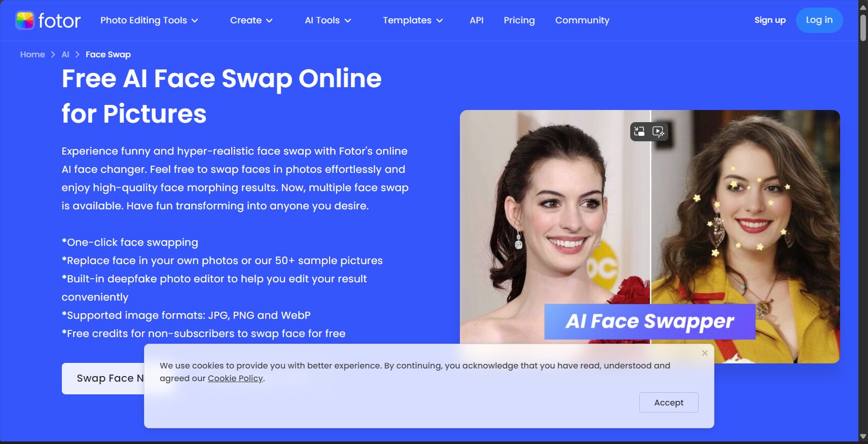The width and height of the screenshot is (868, 444).
Task: Open the AI Tools dropdown
Action: (x=328, y=20)
